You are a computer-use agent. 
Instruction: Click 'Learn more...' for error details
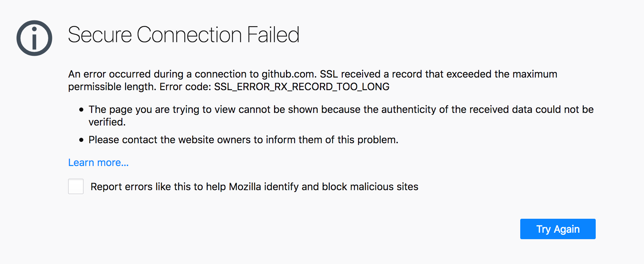click(98, 163)
